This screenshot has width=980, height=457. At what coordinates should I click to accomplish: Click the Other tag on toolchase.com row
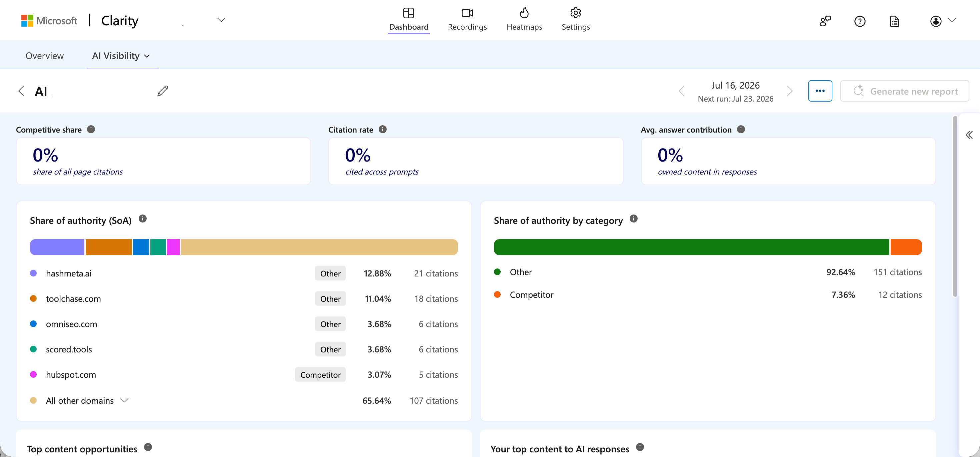pyautogui.click(x=330, y=299)
